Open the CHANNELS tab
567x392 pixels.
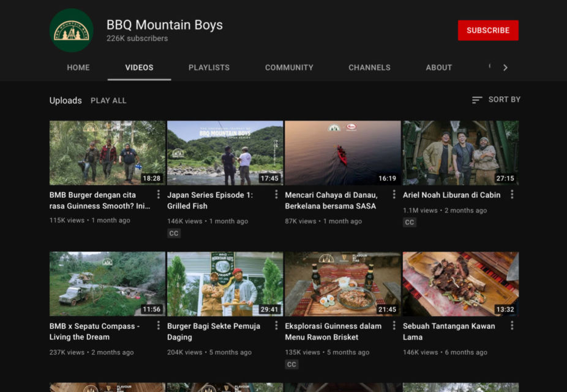click(x=370, y=67)
